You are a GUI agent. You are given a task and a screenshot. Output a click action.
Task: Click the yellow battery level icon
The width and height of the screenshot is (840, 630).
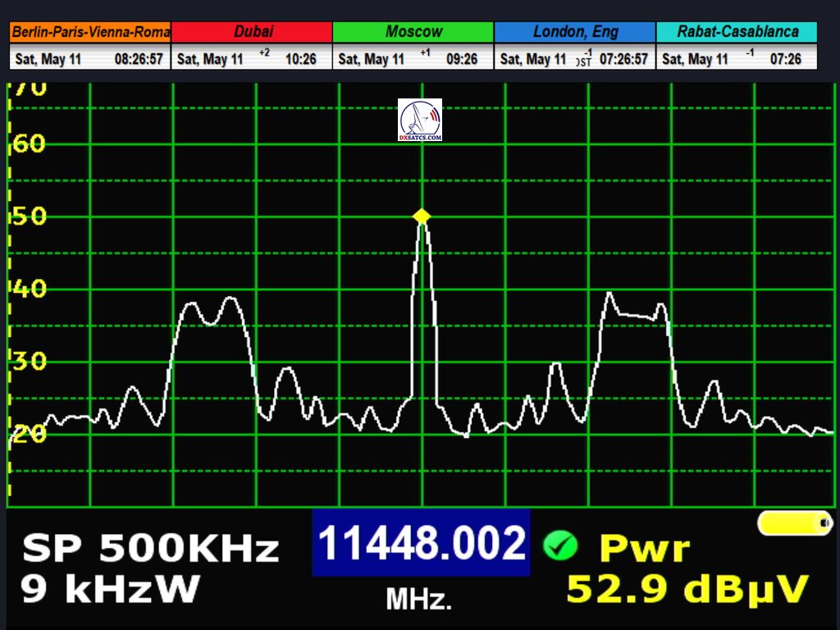[794, 523]
